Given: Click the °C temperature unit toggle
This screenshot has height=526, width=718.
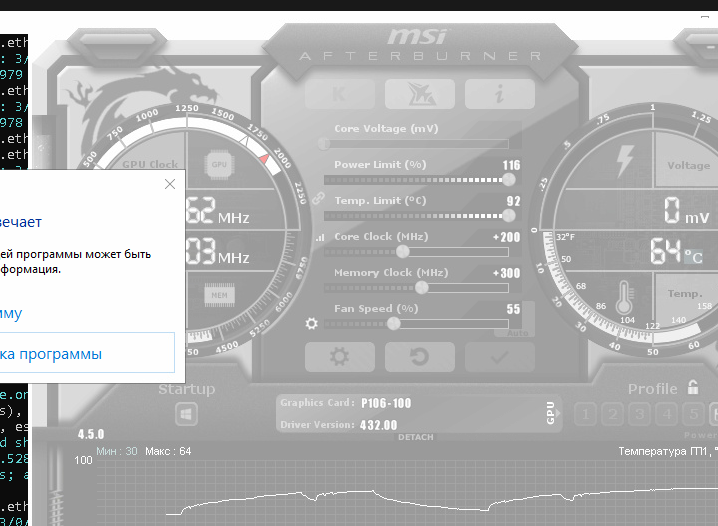Looking at the screenshot, I should point(693,256).
